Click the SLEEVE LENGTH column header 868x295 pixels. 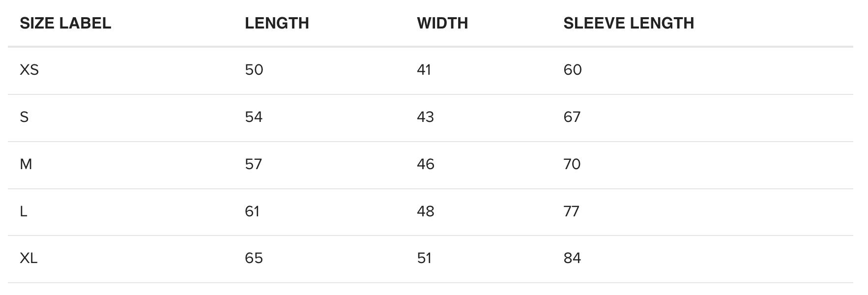pos(629,23)
